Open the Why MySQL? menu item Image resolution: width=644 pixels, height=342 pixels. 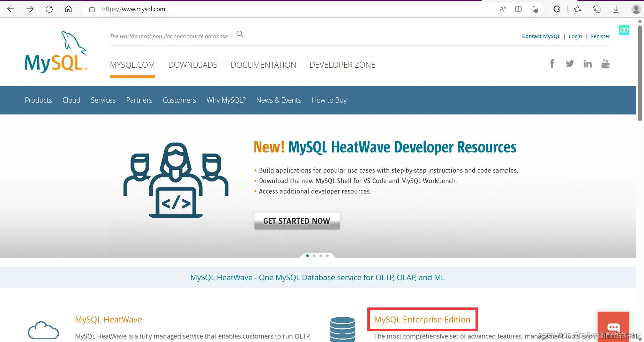point(226,100)
